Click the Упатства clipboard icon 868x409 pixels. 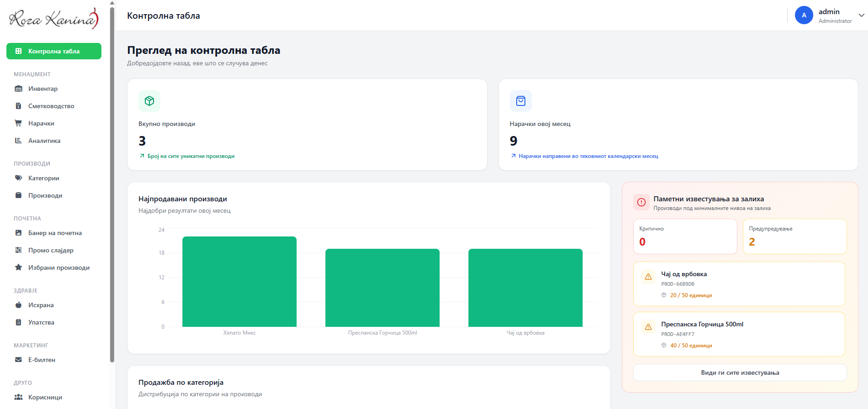[18, 322]
